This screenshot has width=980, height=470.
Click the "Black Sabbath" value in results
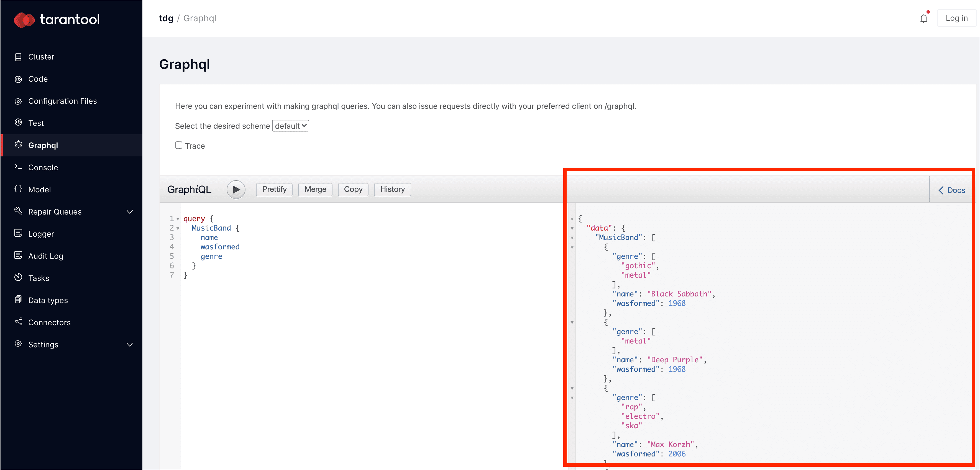[x=679, y=294]
